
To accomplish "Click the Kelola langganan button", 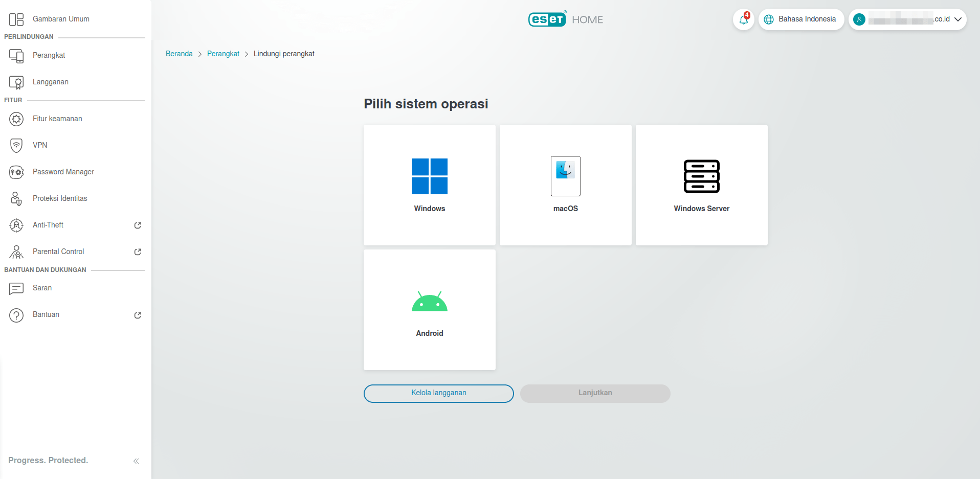I will point(438,393).
